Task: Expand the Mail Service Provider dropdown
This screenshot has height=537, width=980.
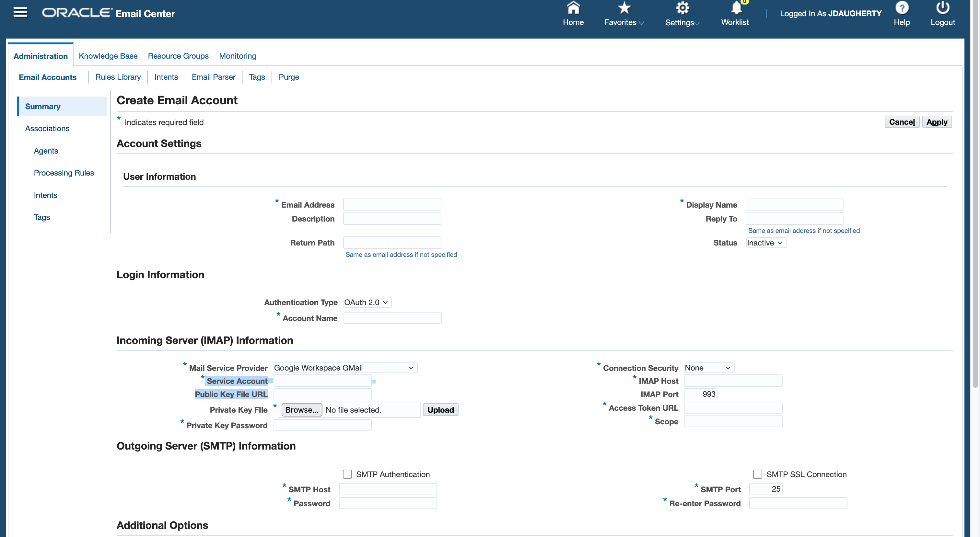Action: pos(345,367)
